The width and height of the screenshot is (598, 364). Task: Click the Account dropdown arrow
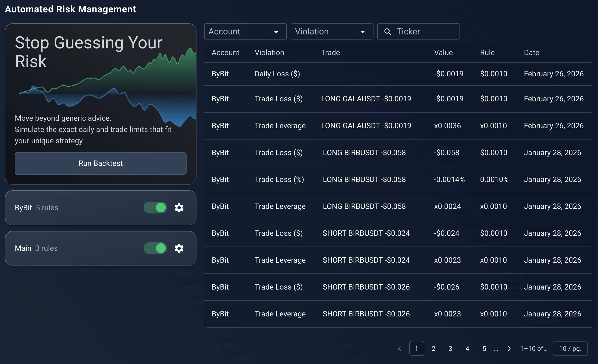[276, 32]
